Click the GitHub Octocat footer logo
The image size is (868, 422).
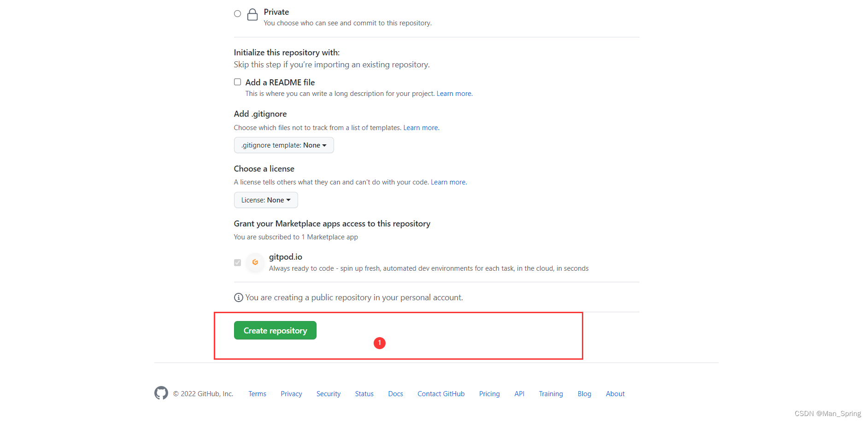click(161, 393)
